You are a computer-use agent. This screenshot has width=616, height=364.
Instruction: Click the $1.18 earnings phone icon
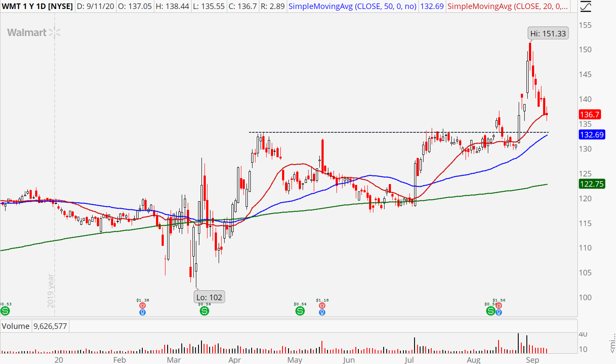(x=322, y=305)
